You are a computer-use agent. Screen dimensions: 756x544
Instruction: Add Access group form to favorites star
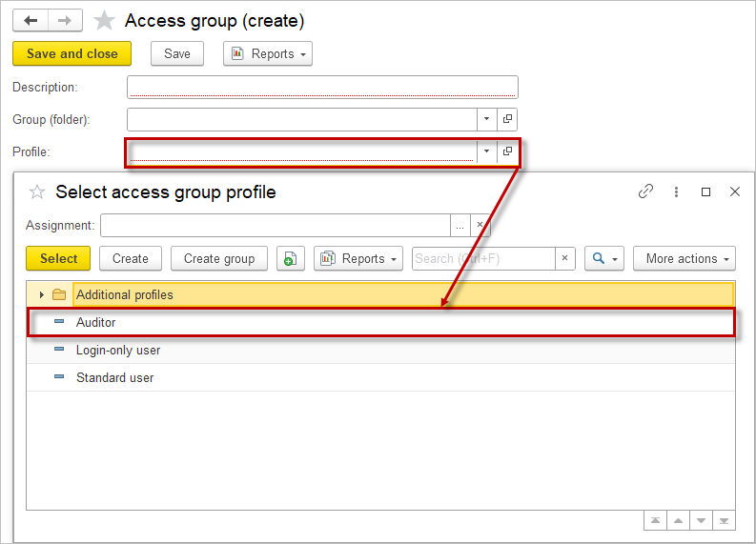coord(104,21)
